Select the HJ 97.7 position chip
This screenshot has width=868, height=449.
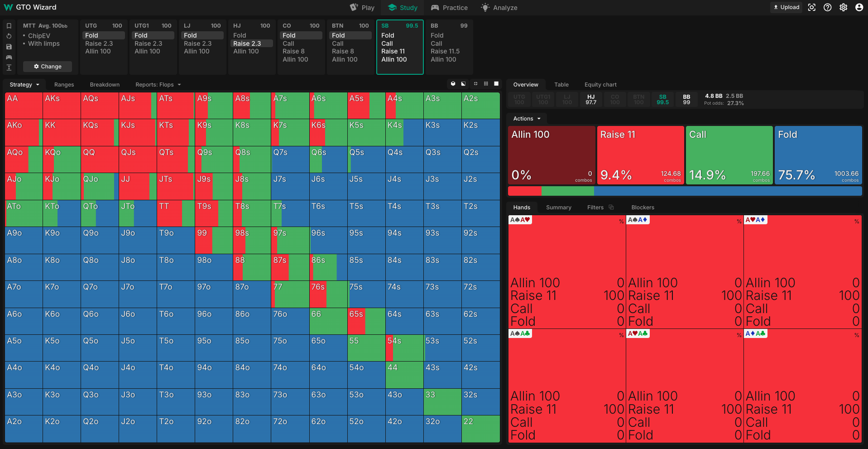pos(591,100)
